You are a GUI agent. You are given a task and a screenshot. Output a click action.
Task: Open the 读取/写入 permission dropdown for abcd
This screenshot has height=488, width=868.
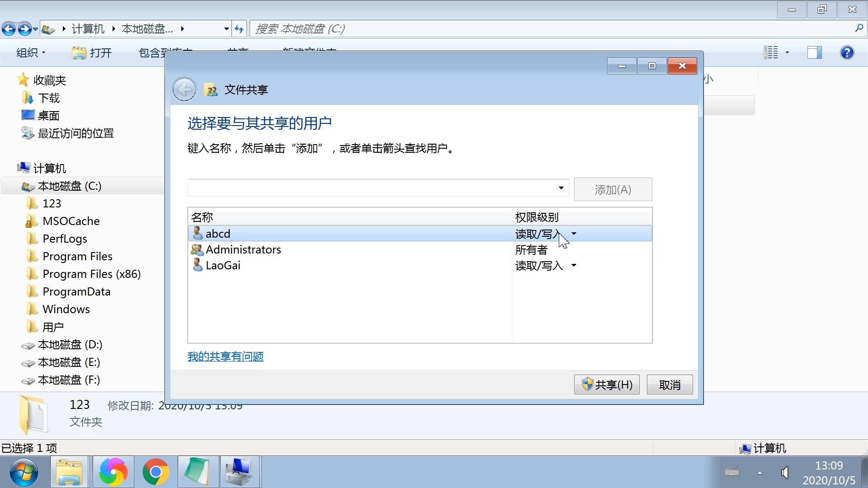click(x=574, y=234)
